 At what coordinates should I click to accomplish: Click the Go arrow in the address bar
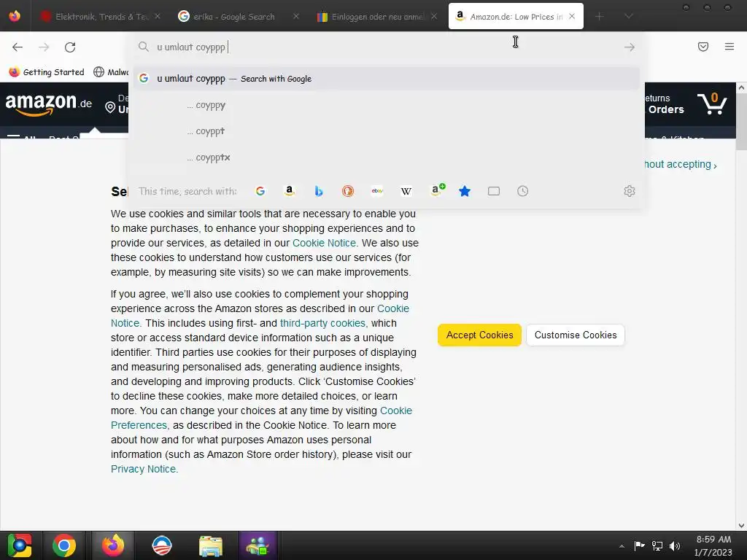[x=630, y=47]
